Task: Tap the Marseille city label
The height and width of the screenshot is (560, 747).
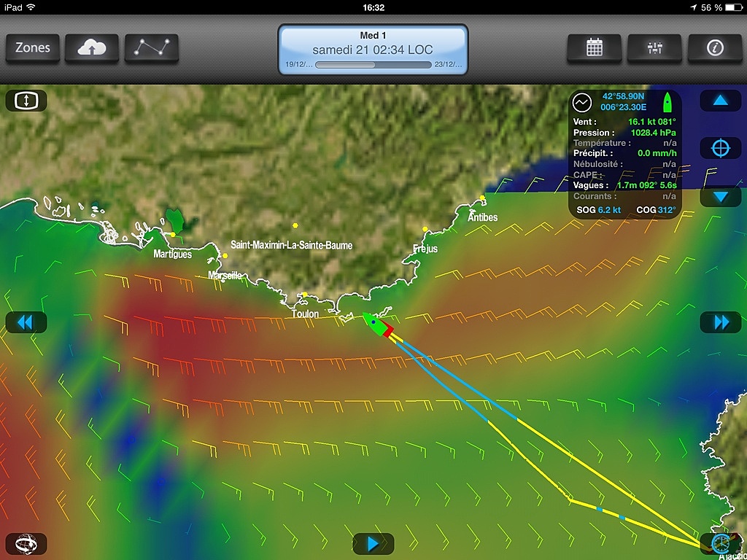Action: [x=225, y=275]
